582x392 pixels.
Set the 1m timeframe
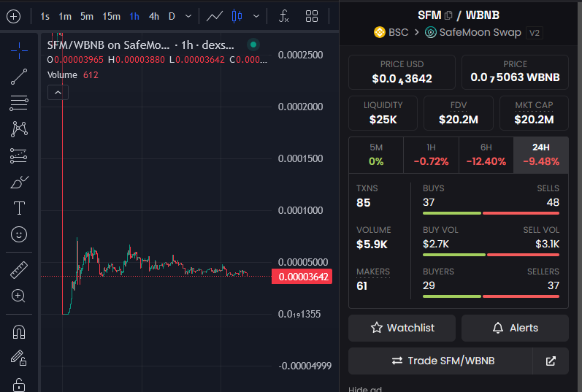point(65,16)
